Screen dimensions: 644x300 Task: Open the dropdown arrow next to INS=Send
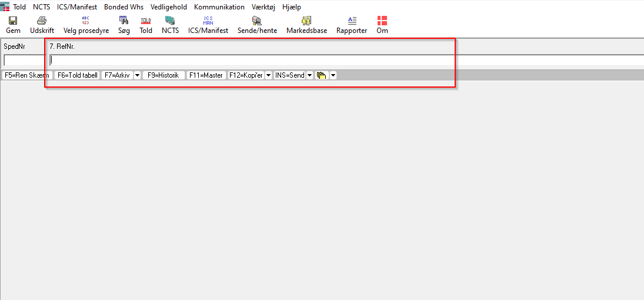point(310,75)
